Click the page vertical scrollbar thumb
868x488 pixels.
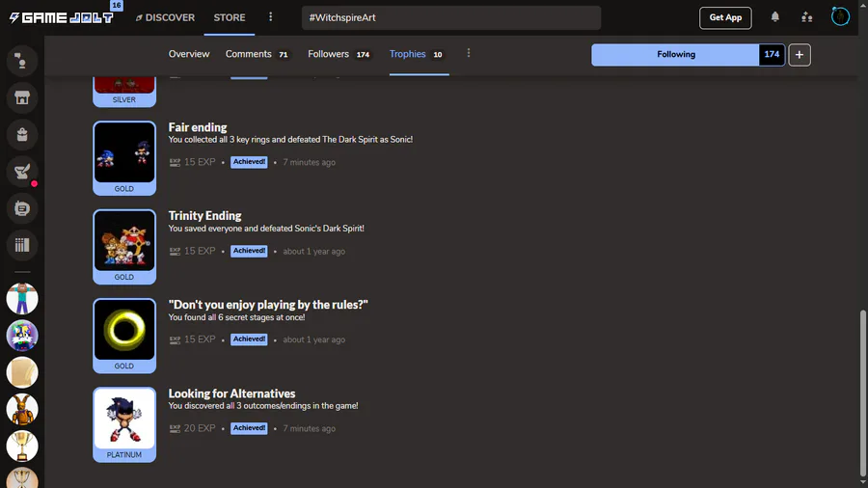tap(862, 393)
